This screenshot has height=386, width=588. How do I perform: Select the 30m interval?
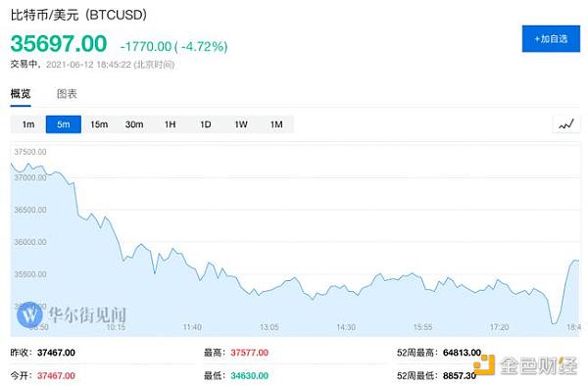pos(134,124)
